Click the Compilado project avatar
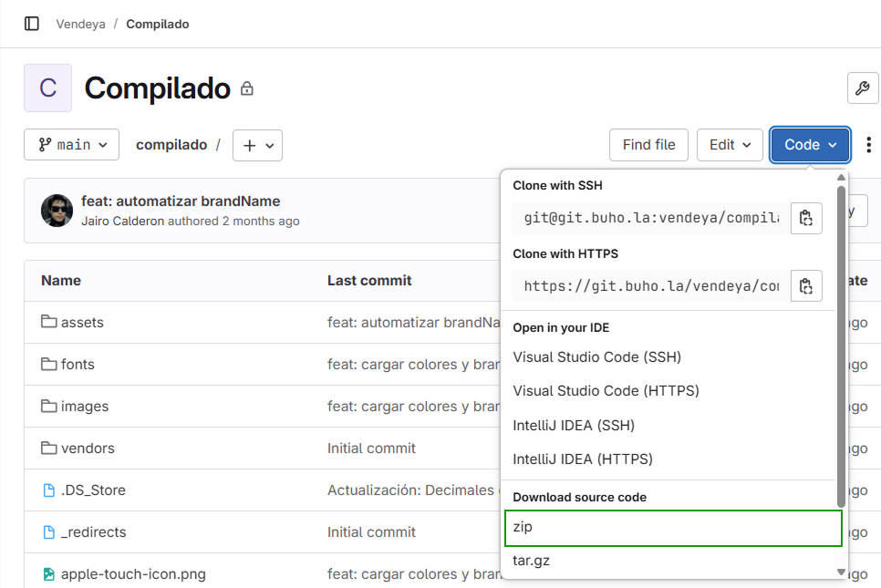The height and width of the screenshot is (588, 881). 47,88
